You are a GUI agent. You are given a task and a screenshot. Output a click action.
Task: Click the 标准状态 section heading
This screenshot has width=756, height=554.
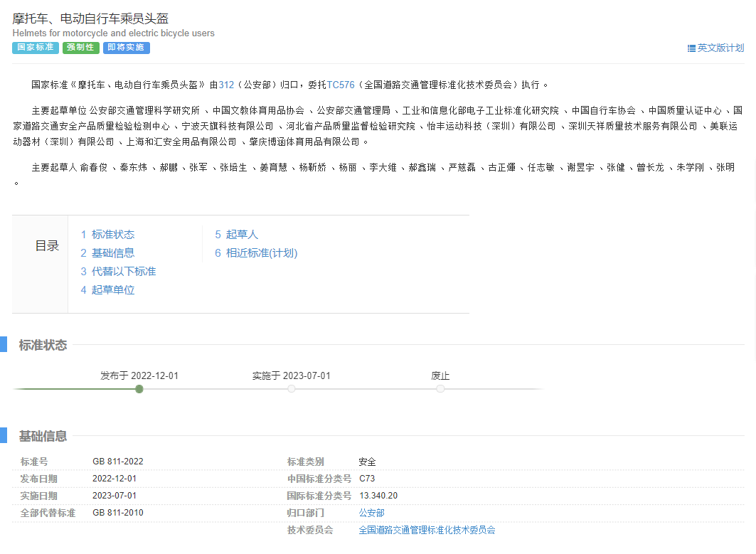(43, 345)
